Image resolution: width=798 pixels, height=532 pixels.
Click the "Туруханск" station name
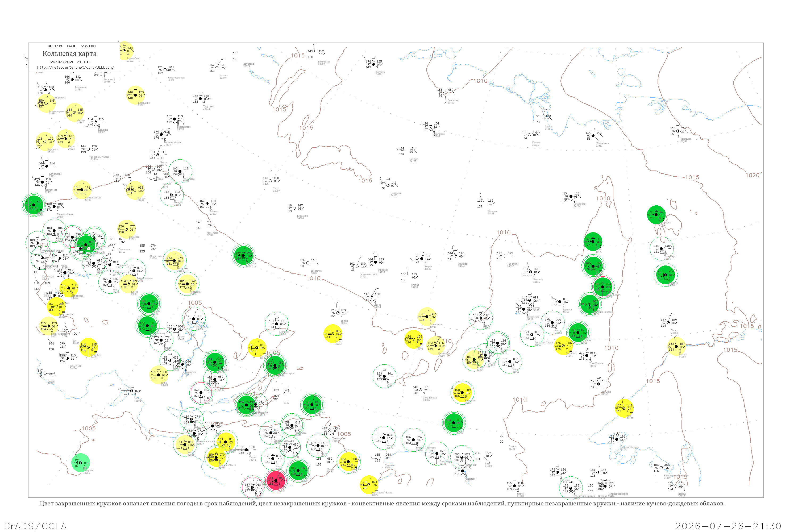[209, 107]
